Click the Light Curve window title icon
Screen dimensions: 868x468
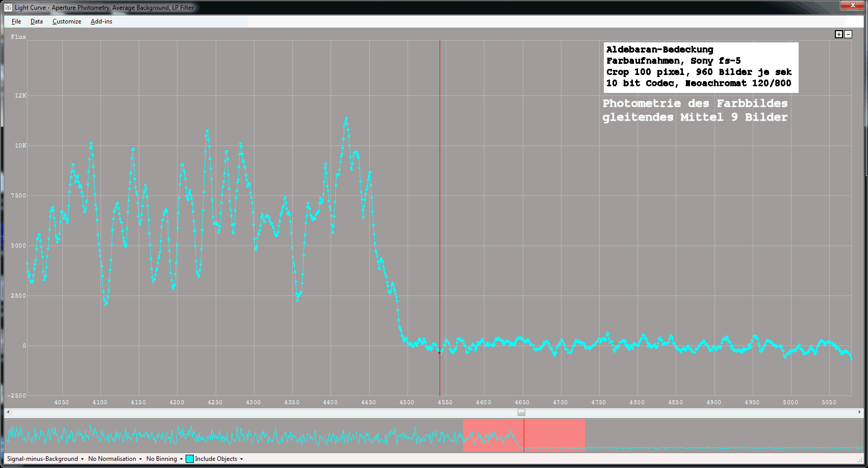(8, 8)
